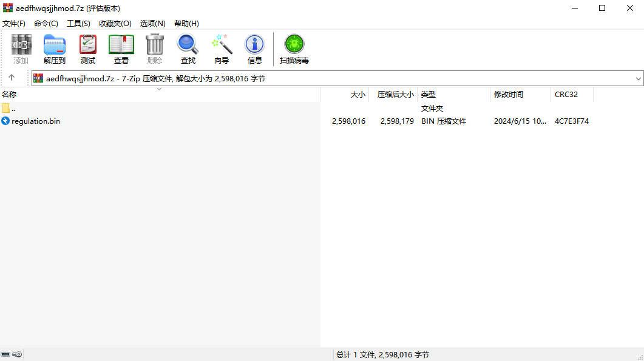The image size is (644, 361).
Task: Click the key password icon in status bar
Action: pos(17,354)
